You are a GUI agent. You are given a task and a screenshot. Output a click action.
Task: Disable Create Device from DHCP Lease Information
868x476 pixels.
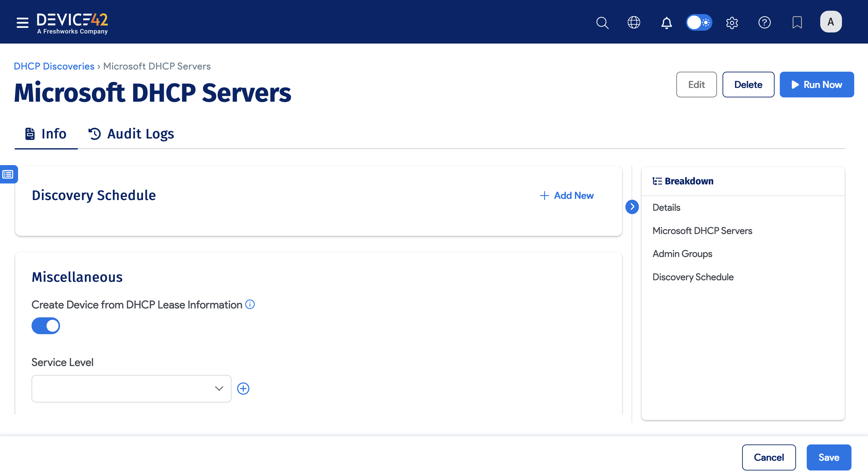coord(46,325)
